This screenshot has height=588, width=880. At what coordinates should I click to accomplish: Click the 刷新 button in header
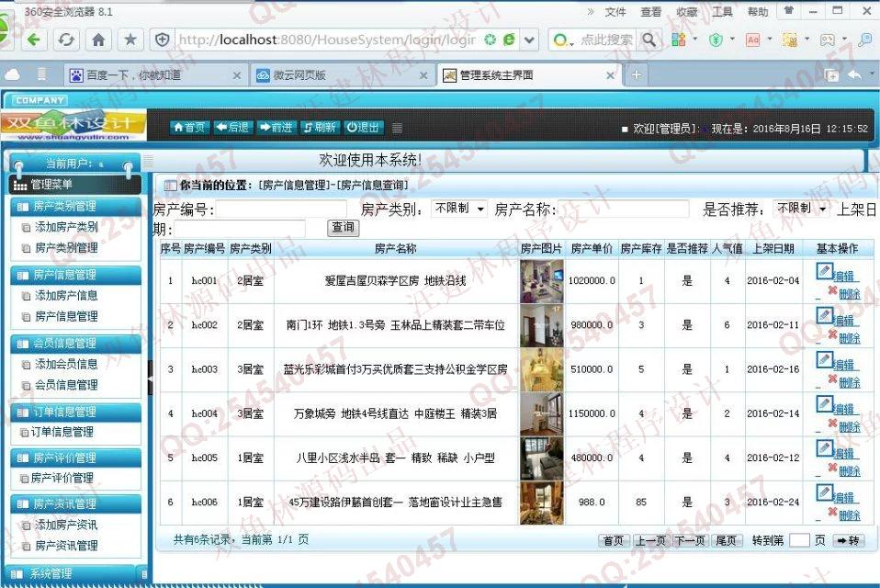320,128
